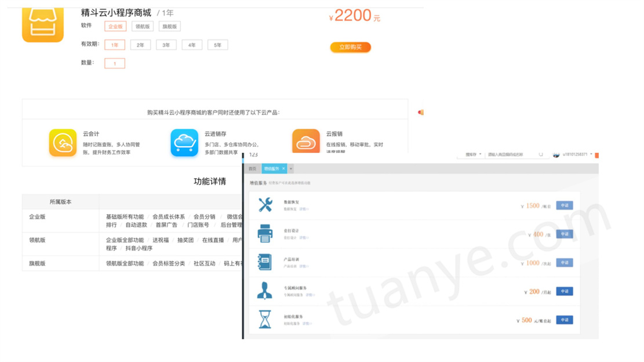The width and height of the screenshot is (644, 362).
Task: Click the 云报销 product name
Action: pos(334,134)
